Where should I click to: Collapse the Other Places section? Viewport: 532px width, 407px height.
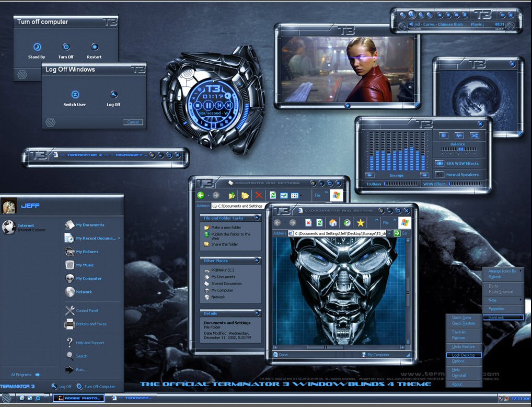tap(258, 260)
